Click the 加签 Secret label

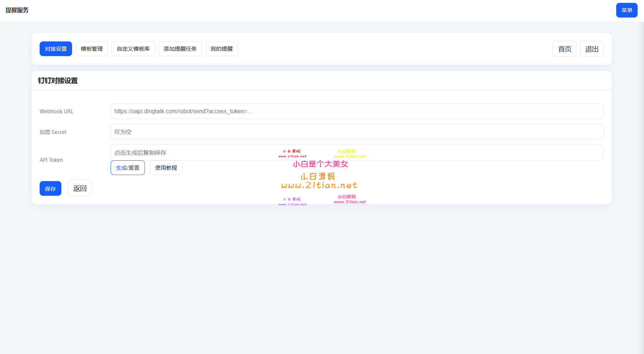pos(53,132)
